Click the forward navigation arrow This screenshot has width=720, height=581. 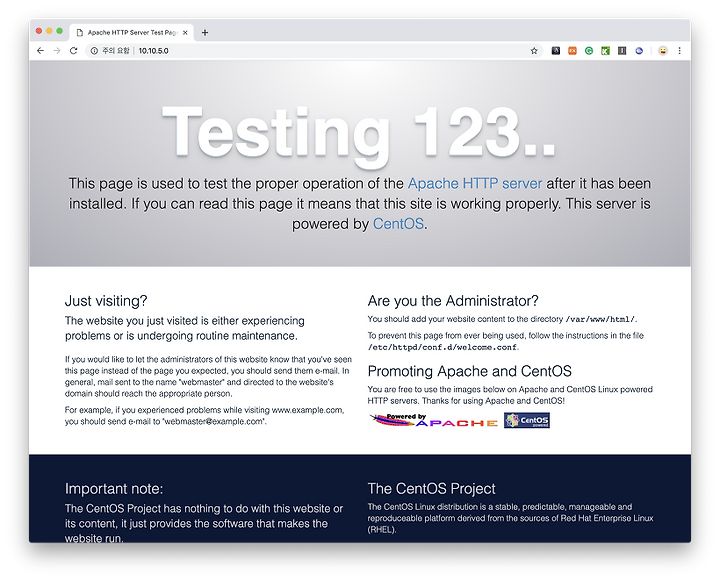click(57, 51)
